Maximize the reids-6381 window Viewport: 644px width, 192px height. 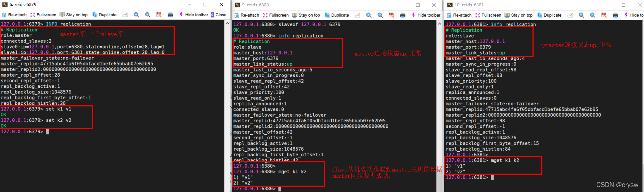pyautogui.click(x=624, y=5)
